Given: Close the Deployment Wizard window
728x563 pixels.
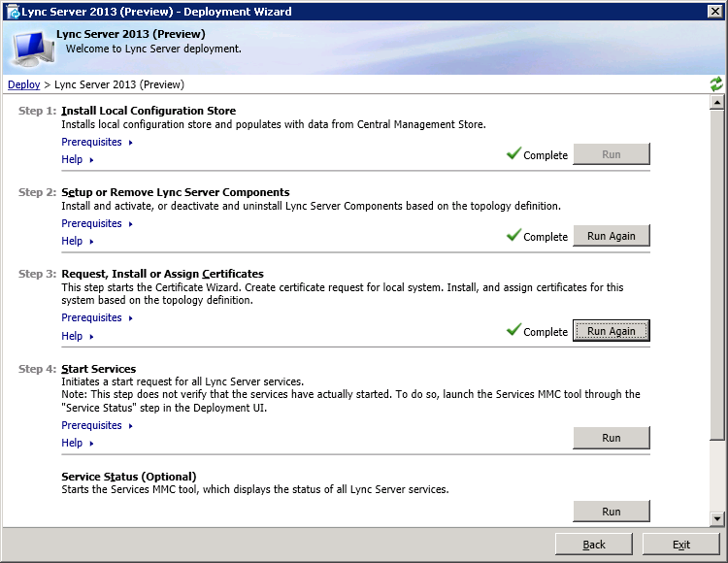Looking at the screenshot, I should (714, 11).
